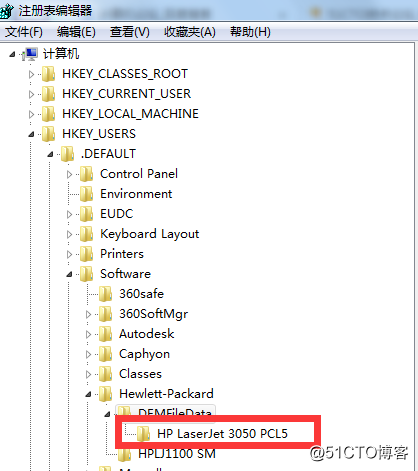Click the .DEFAULT folder icon
This screenshot has width=418, height=471.
pyautogui.click(x=68, y=154)
